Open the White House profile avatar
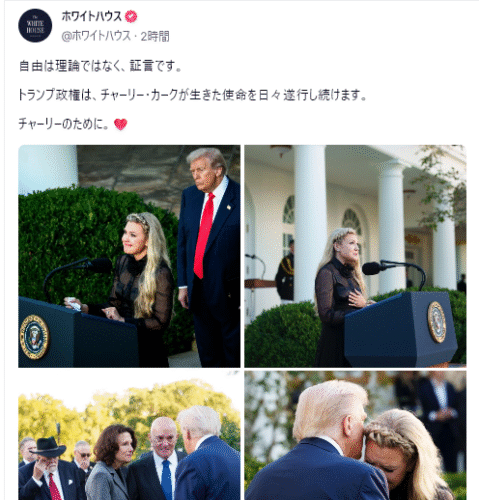This screenshot has width=479, height=500. 35,26
